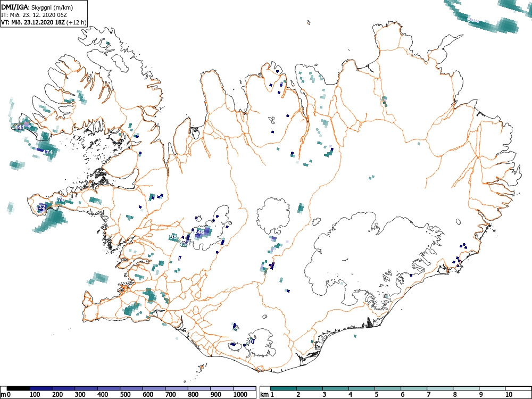
Task: Click the 'm' unit label in the legend
Action: (3, 395)
